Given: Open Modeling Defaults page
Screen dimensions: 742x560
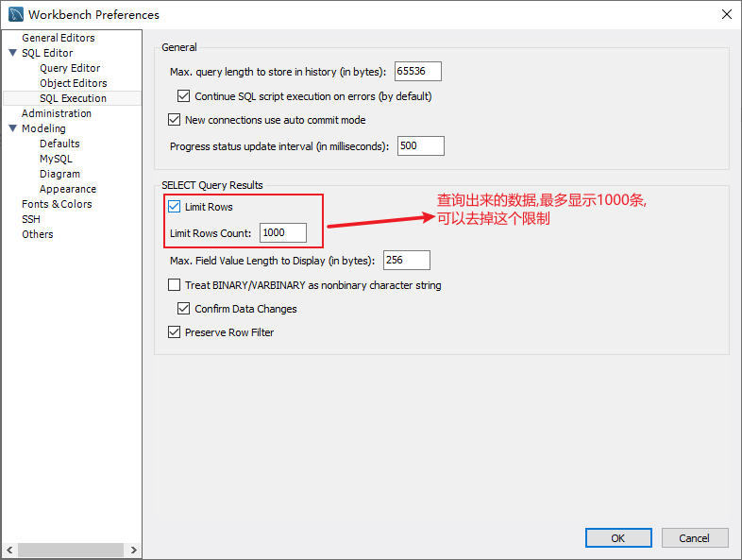Looking at the screenshot, I should point(59,144).
